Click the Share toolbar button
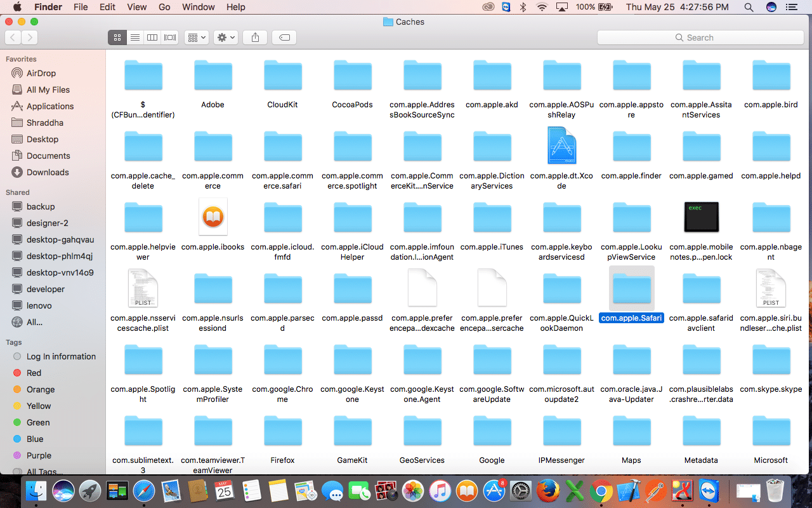Screen dimensions: 812x508 pyautogui.click(x=255, y=37)
